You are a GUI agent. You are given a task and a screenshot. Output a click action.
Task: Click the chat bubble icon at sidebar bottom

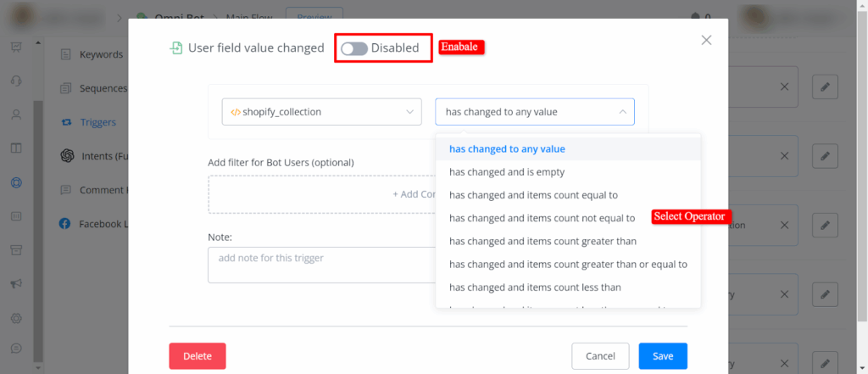pyautogui.click(x=15, y=349)
